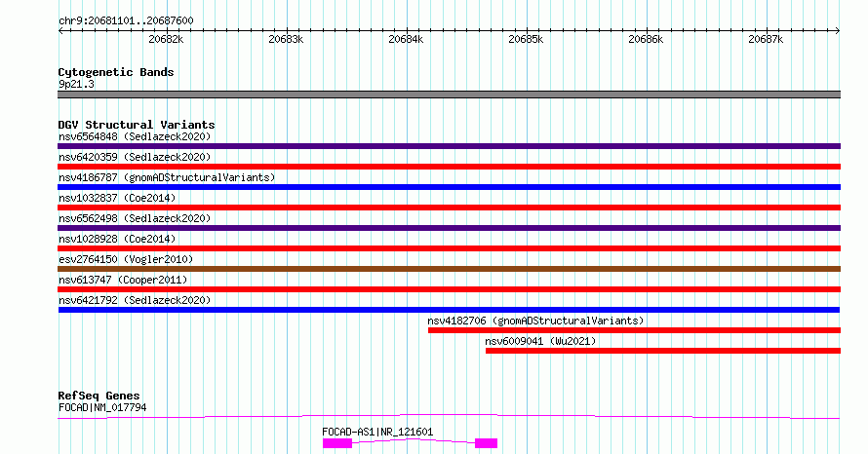Click the Cytogenetic Bands track title
Image resolution: width=868 pixels, height=454 pixels.
(x=116, y=72)
